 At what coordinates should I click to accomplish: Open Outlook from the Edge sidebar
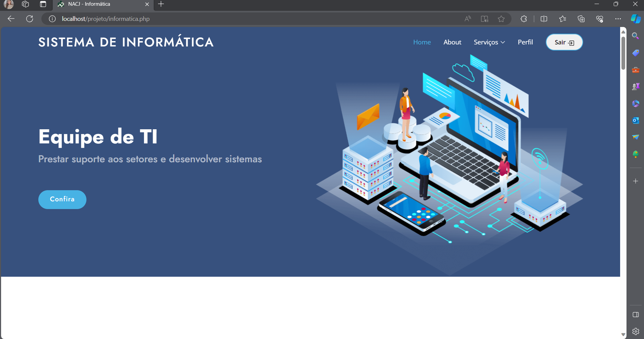[x=635, y=120]
